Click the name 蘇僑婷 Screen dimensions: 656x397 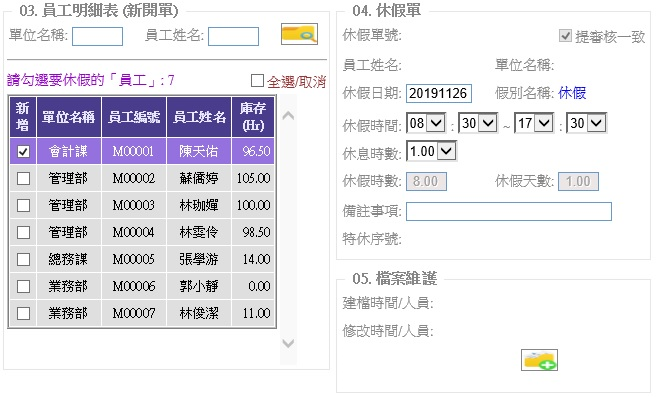[199, 179]
